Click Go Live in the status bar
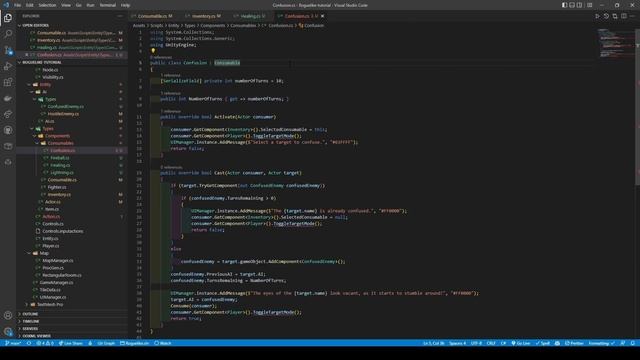Viewport: 640px width, 360px height. [x=521, y=343]
